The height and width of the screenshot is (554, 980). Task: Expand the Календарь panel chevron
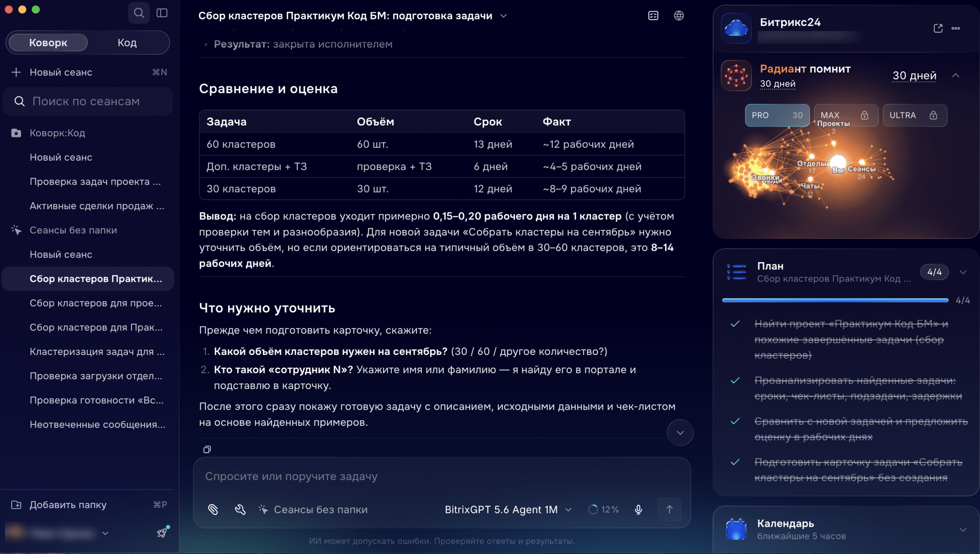tap(963, 529)
